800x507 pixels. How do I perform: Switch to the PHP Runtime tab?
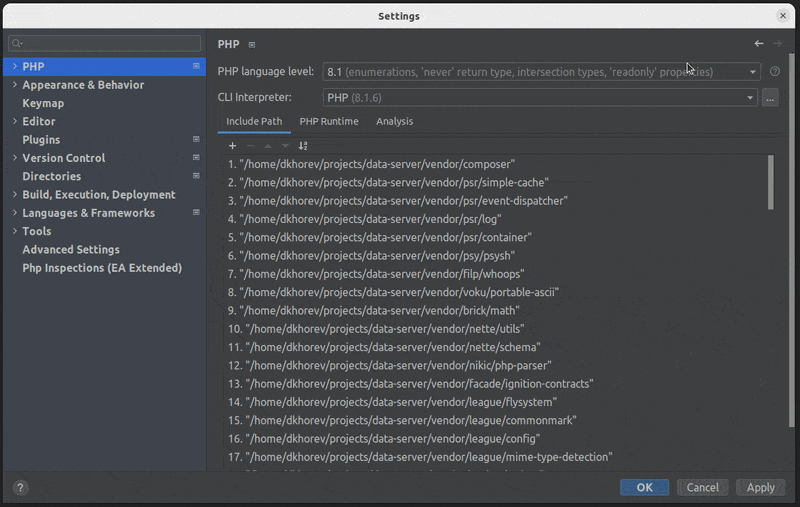click(x=329, y=121)
